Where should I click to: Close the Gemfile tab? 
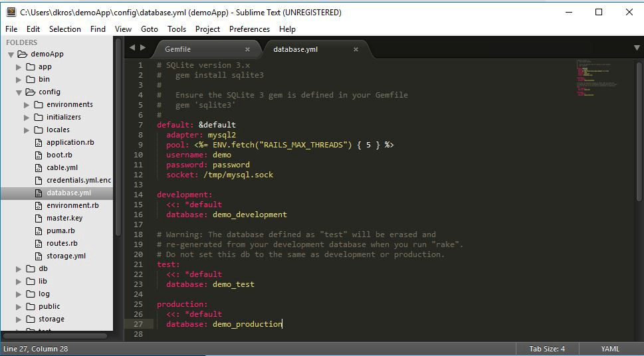coord(247,49)
